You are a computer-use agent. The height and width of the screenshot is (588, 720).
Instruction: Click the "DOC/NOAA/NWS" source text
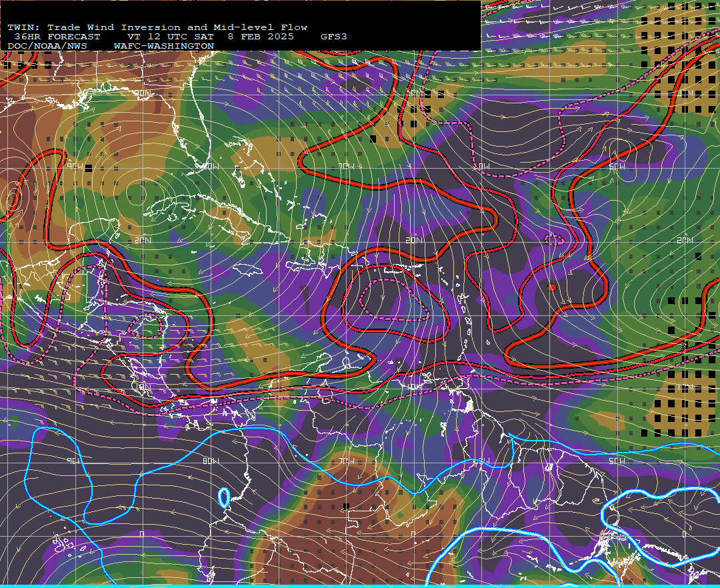[47, 46]
